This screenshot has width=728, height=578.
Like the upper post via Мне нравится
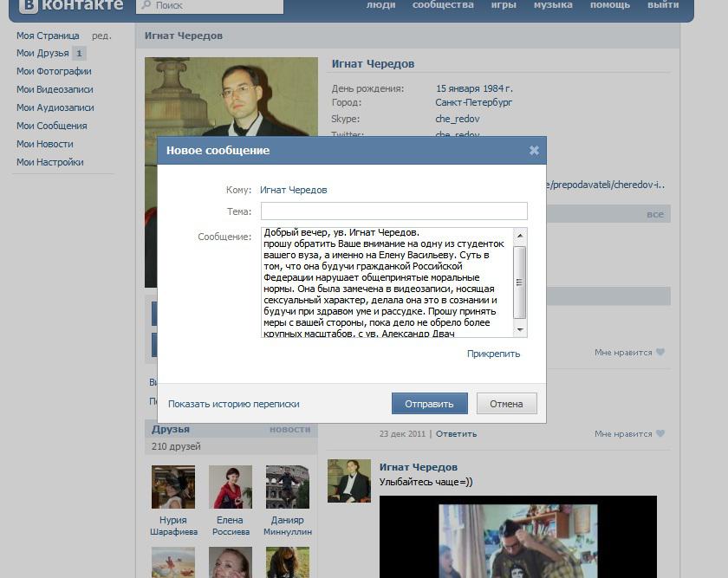[629, 353]
